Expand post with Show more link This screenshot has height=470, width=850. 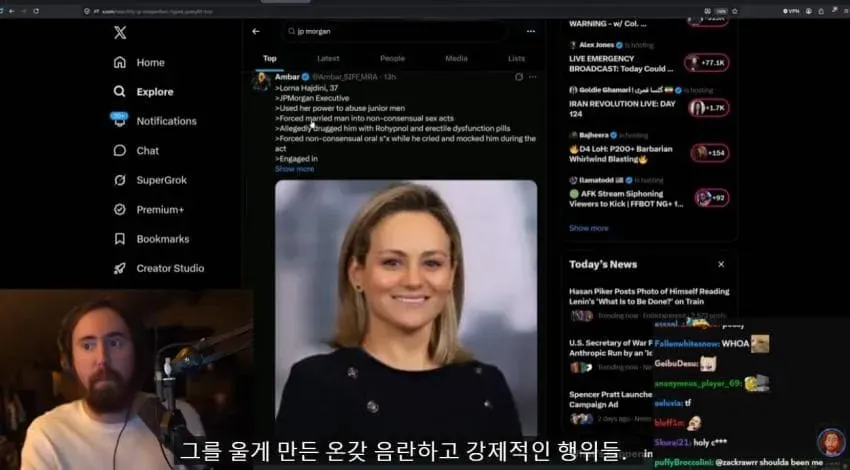[x=294, y=169]
